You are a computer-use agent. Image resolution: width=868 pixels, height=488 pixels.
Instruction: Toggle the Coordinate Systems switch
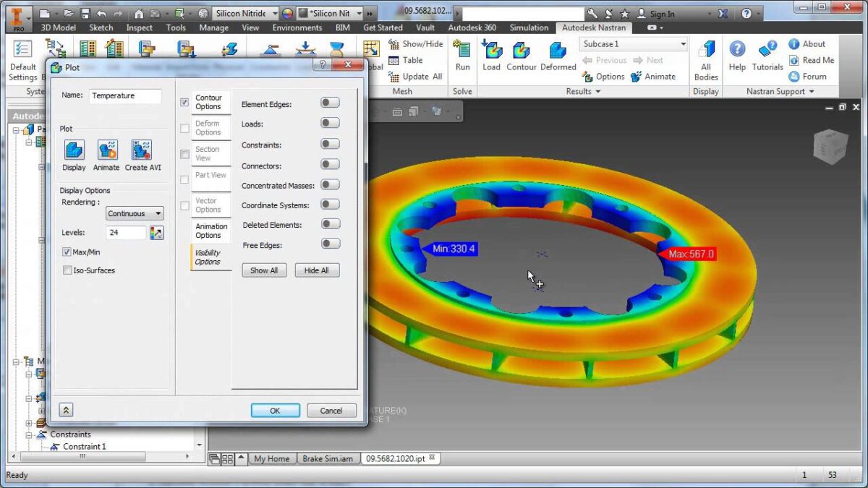tap(330, 205)
